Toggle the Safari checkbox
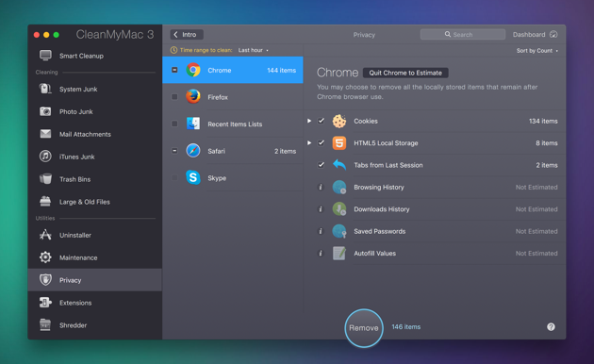594x364 pixels. click(174, 151)
